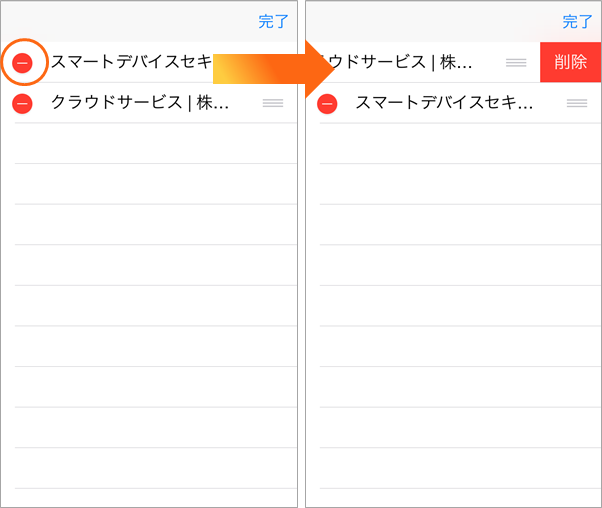Tap the red 削除 delete button
The image size is (602, 508).
pyautogui.click(x=571, y=62)
